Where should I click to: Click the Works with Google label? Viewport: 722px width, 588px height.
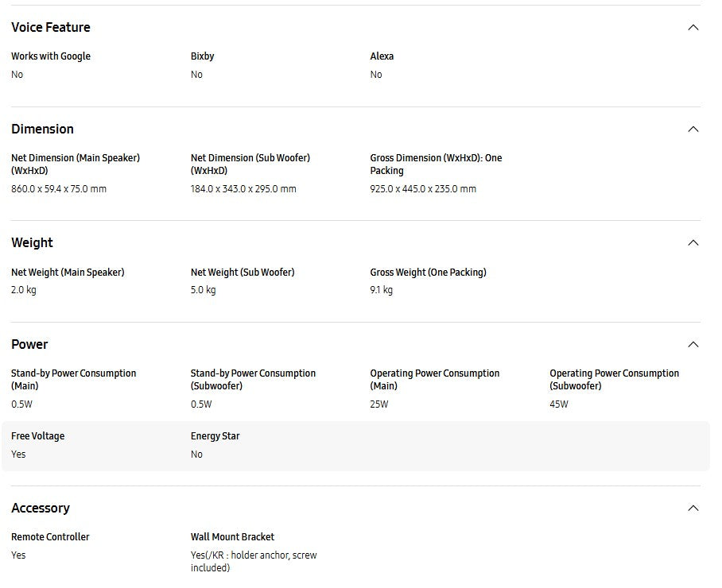pos(51,56)
